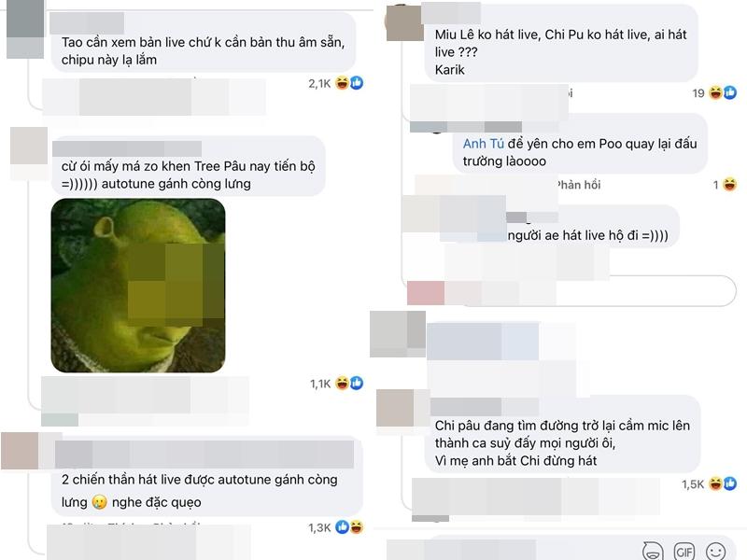This screenshot has height=560, width=747.
Task: Open the sticker picker icon
Action: (x=653, y=552)
